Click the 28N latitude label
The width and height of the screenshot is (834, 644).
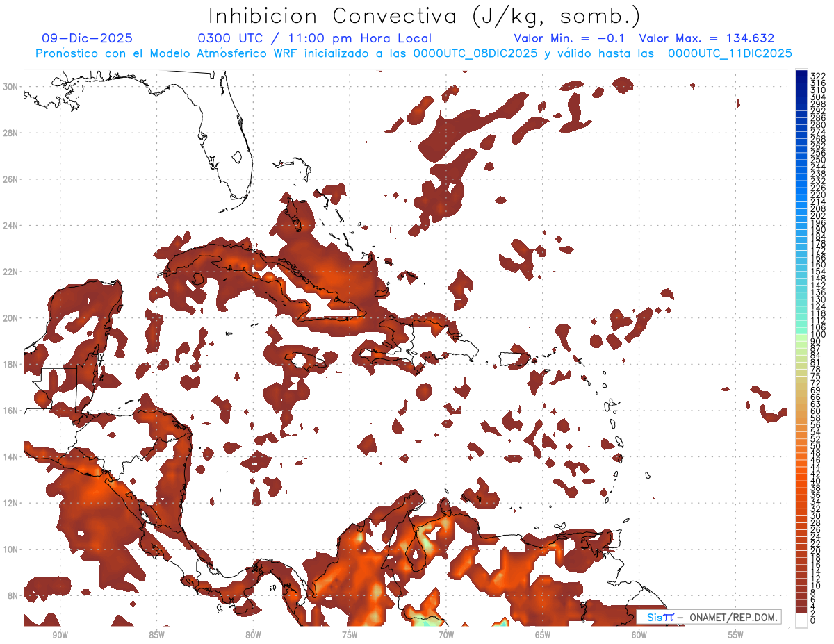coord(12,133)
